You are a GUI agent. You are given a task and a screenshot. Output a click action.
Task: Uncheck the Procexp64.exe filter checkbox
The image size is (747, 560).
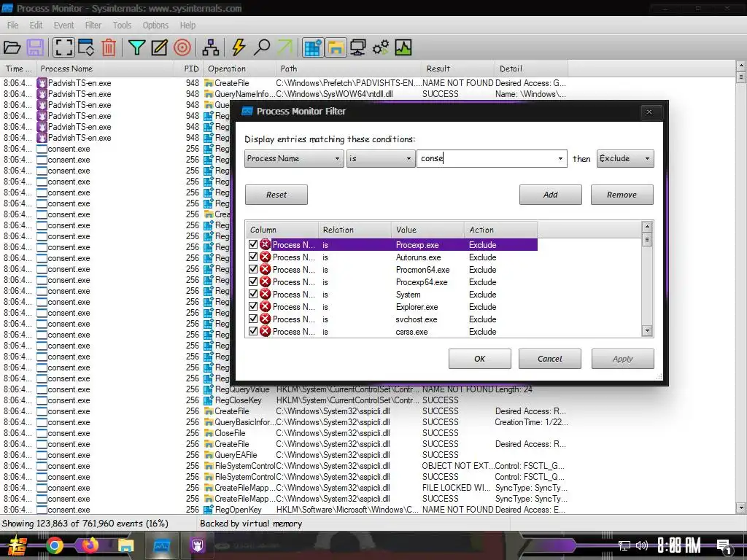click(x=253, y=281)
